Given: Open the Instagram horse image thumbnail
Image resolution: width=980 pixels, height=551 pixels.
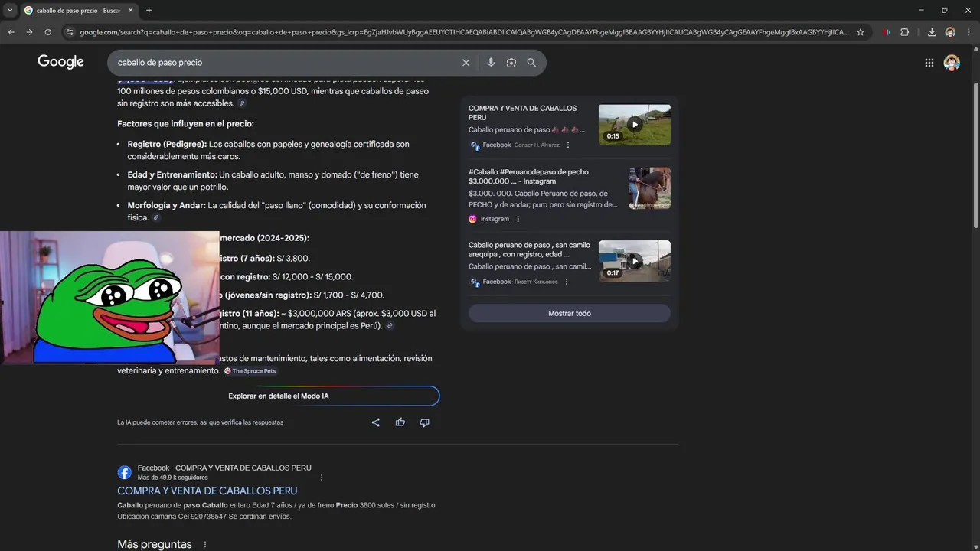Looking at the screenshot, I should tap(650, 188).
